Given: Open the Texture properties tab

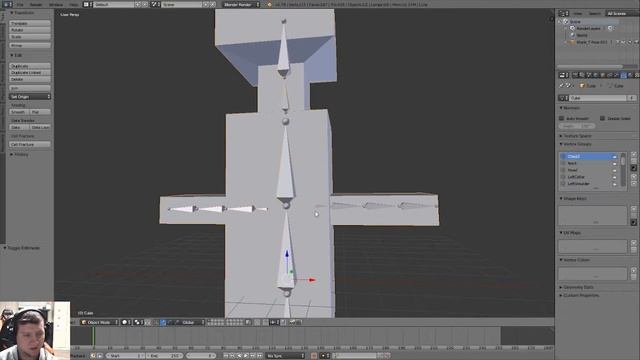Looking at the screenshot, I should (637, 75).
